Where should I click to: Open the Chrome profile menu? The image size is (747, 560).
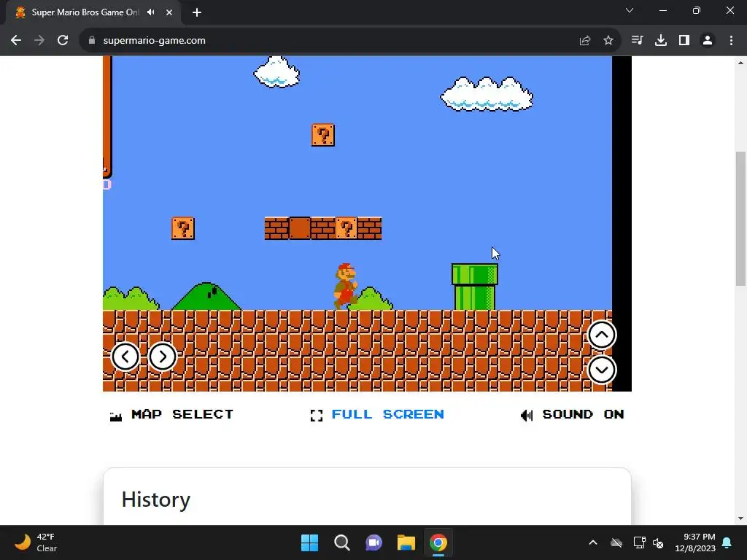tap(708, 41)
